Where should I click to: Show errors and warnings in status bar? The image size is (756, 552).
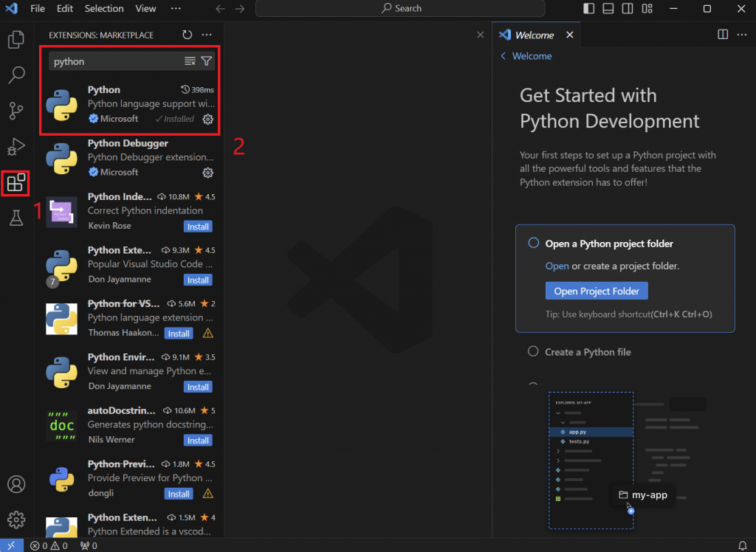coord(49,546)
